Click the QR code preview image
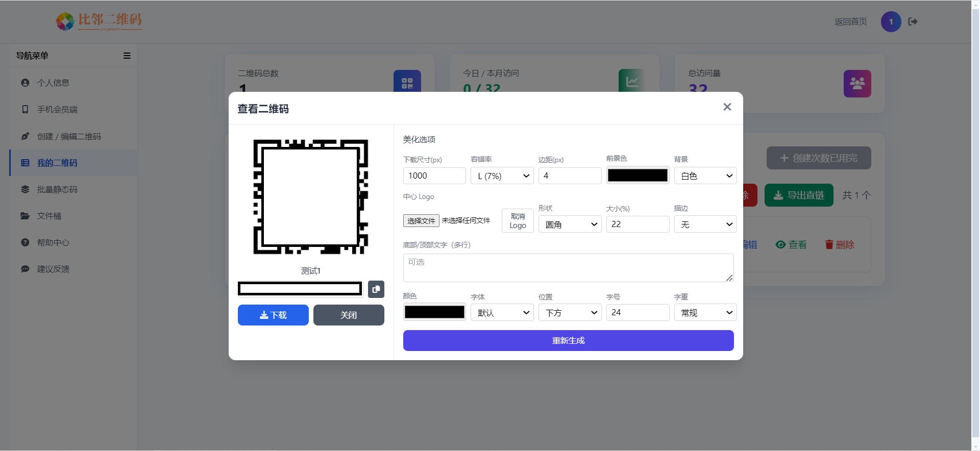The width and height of the screenshot is (980, 451). coord(311,197)
